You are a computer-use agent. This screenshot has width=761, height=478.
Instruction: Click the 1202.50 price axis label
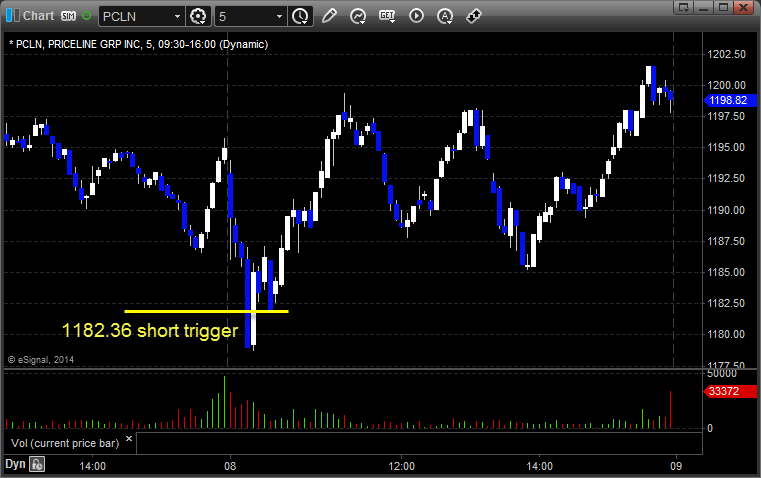coord(727,54)
